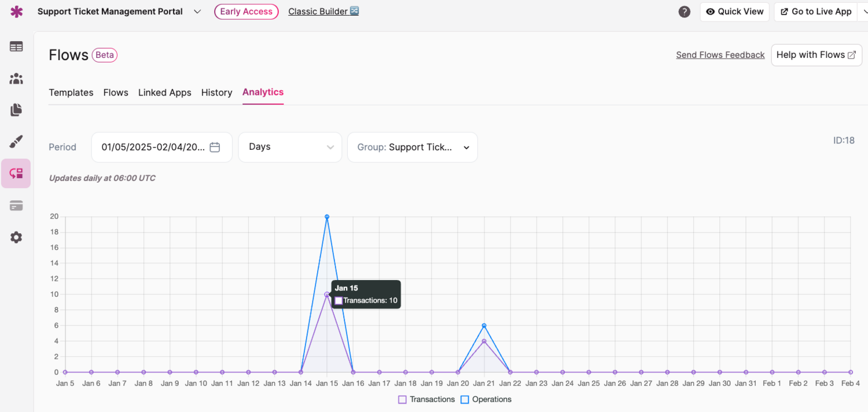The height and width of the screenshot is (412, 868).
Task: Open the credit card Payments icon in the sidebar
Action: [16, 205]
